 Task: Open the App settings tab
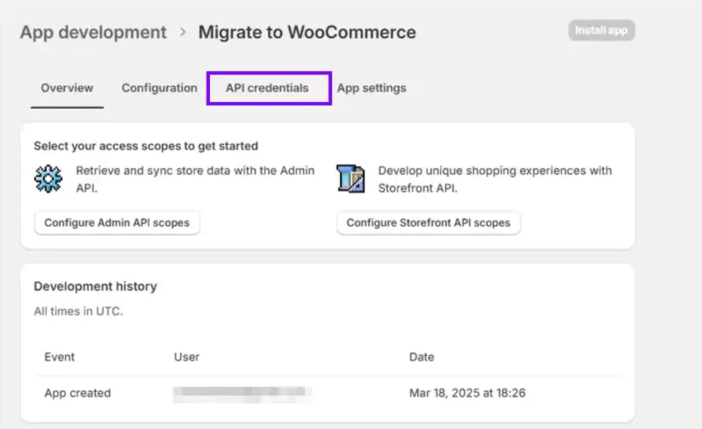click(x=371, y=88)
